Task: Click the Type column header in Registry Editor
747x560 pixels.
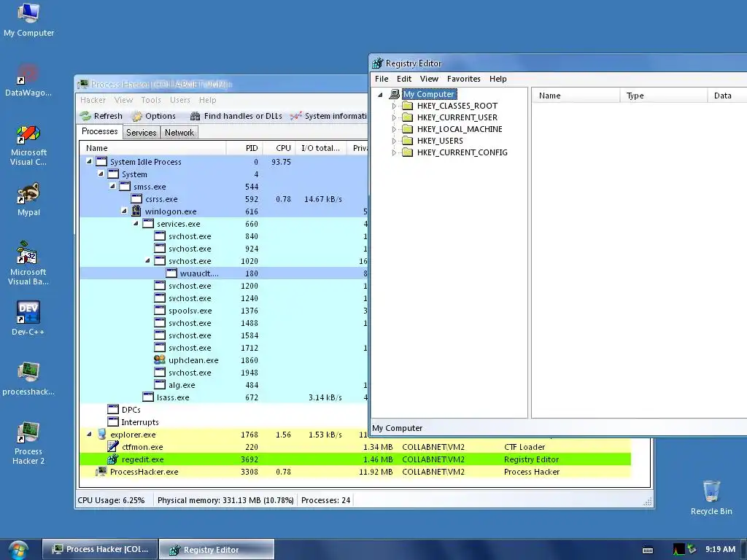Action: [x=664, y=96]
